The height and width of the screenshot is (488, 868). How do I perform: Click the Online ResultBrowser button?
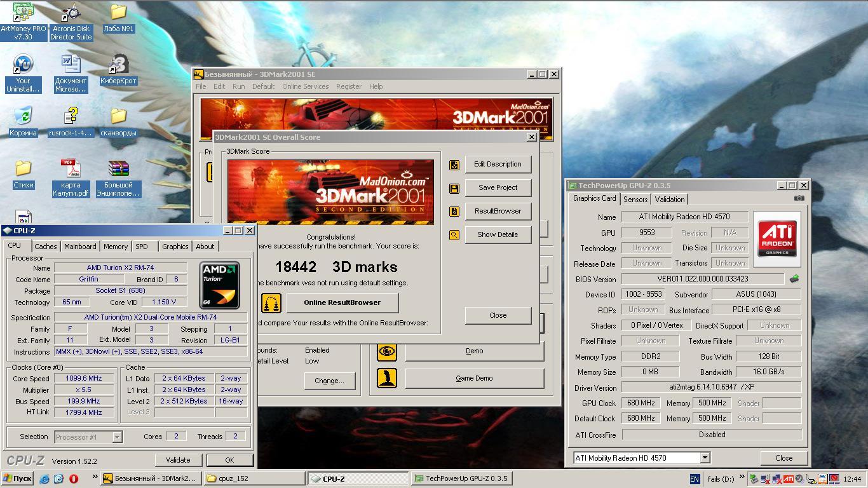(x=342, y=302)
